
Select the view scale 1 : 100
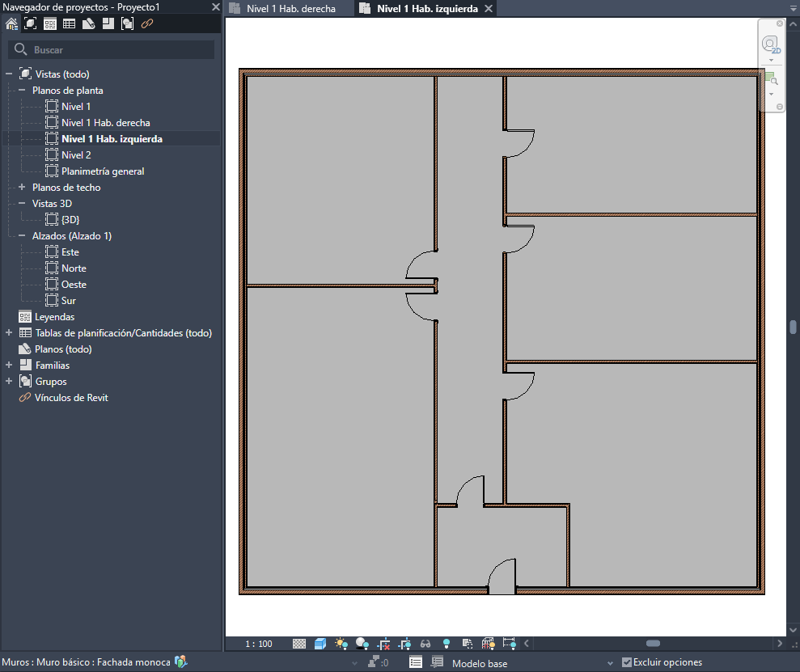260,644
